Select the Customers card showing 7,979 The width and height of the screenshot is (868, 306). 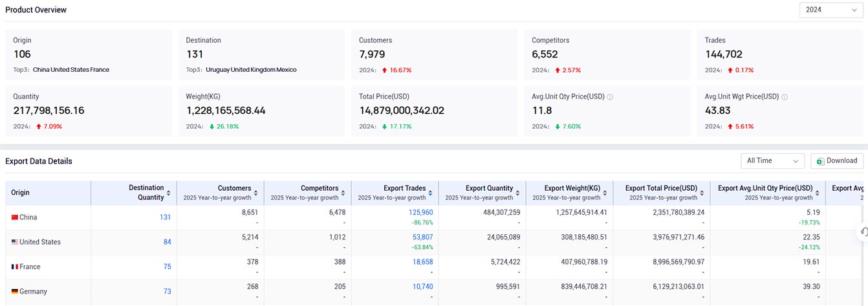click(x=435, y=55)
